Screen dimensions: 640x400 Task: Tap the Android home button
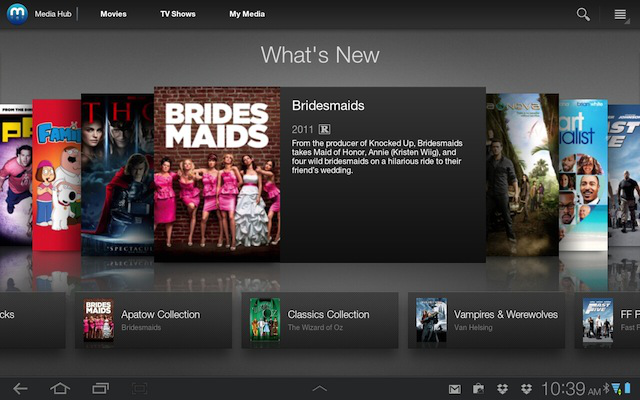(x=60, y=388)
